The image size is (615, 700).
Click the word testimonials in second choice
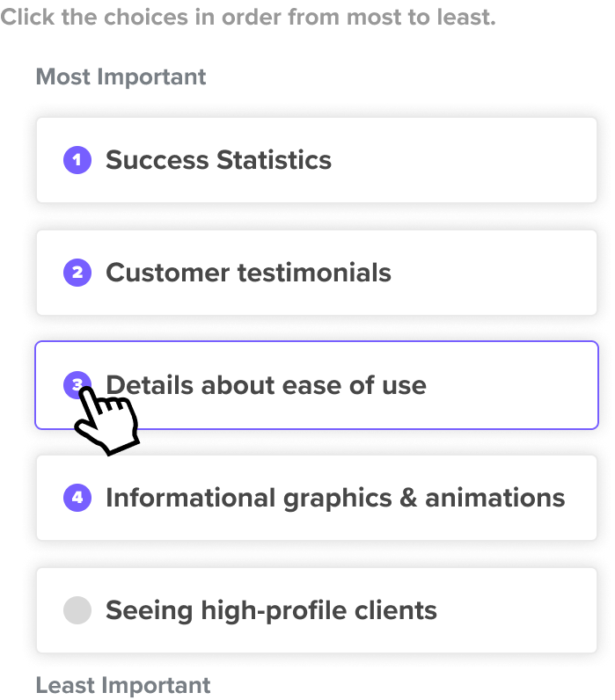click(x=314, y=273)
